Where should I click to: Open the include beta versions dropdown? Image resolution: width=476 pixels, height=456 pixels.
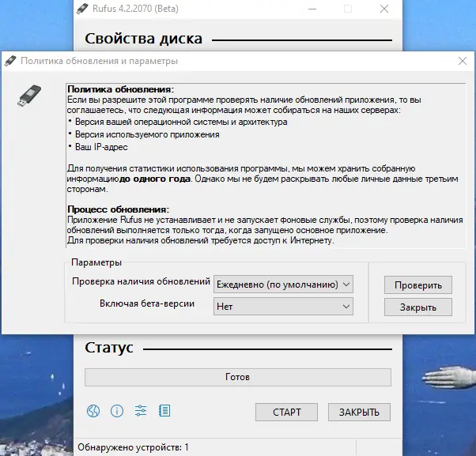(283, 307)
